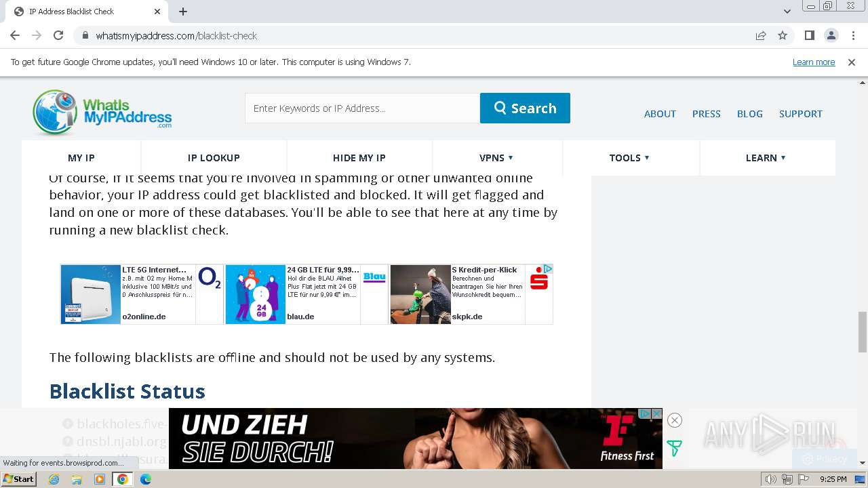
Task: Focus the Enter Keywords or IP Address field
Action: [x=362, y=108]
